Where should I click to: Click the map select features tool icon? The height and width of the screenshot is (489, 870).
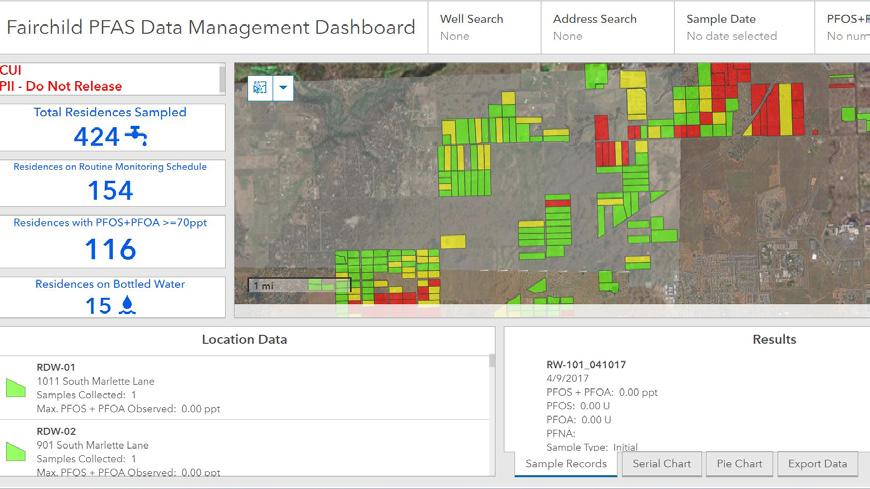[x=260, y=88]
